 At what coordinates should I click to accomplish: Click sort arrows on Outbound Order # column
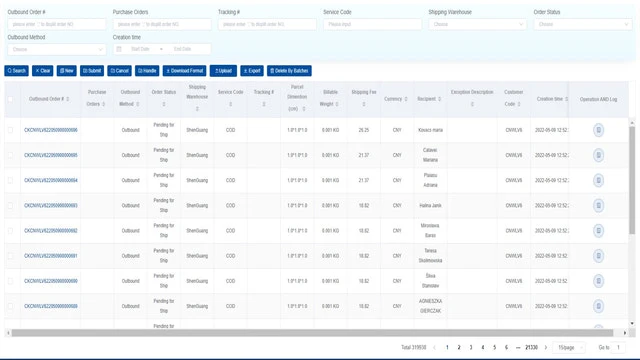coord(68,99)
